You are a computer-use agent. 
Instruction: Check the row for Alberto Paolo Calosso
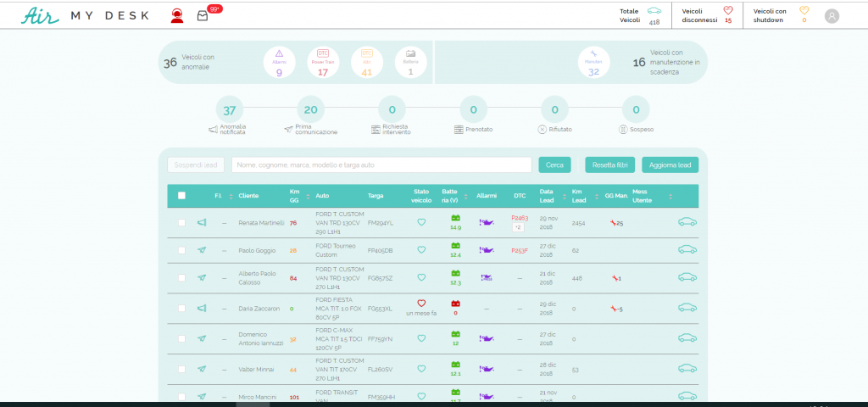click(181, 278)
